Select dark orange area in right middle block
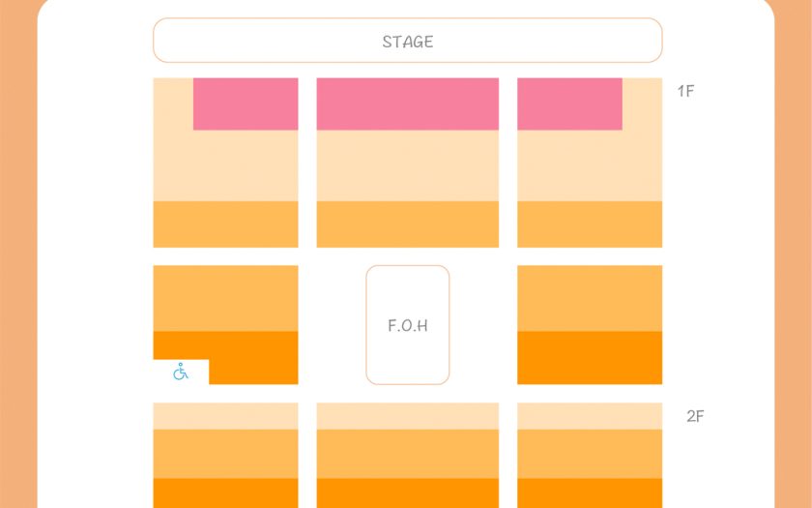The width and height of the screenshot is (812, 508). pos(590,357)
